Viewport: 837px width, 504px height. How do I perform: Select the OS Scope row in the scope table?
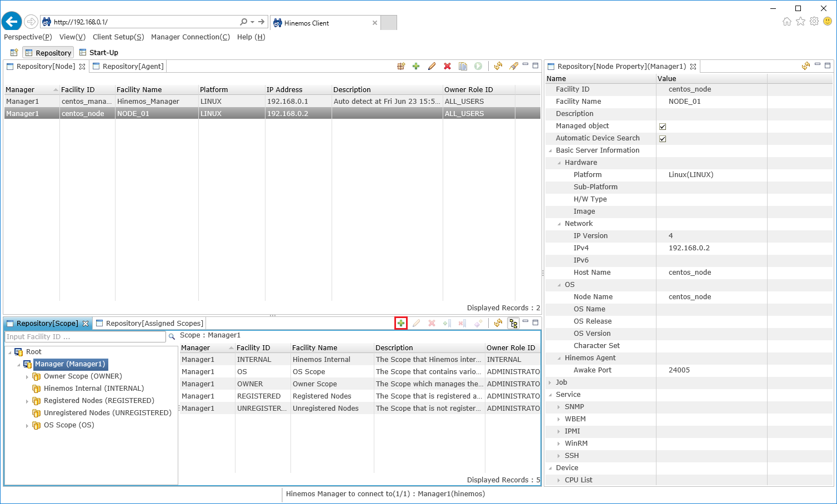tap(360, 372)
